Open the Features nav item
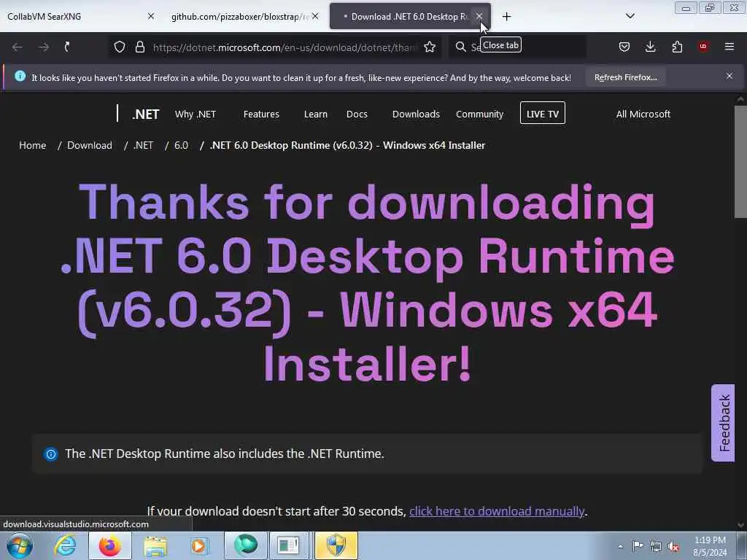This screenshot has height=560, width=747. point(261,114)
